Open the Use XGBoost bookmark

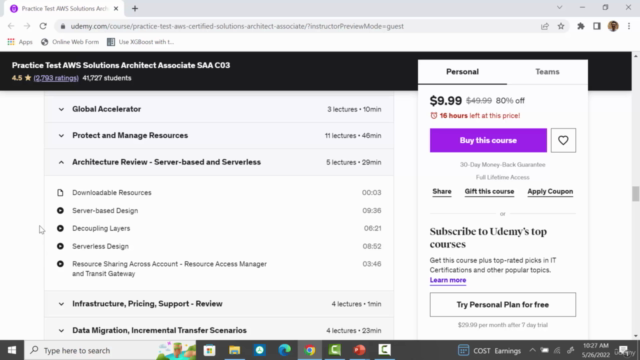(140, 42)
